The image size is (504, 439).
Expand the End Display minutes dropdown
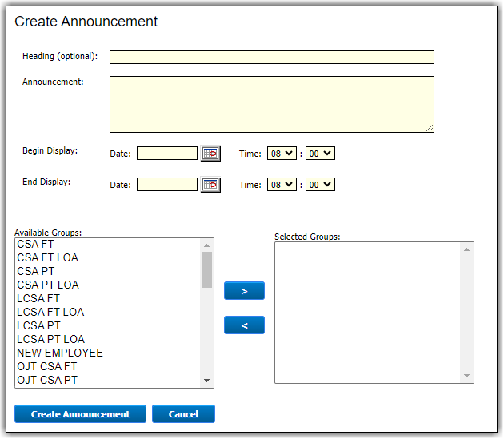(320, 185)
